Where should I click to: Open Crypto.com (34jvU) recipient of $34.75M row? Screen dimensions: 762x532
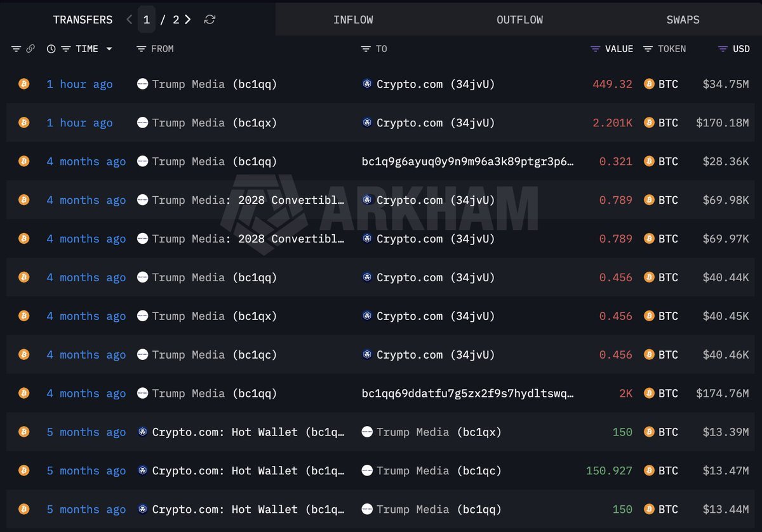pyautogui.click(x=428, y=84)
